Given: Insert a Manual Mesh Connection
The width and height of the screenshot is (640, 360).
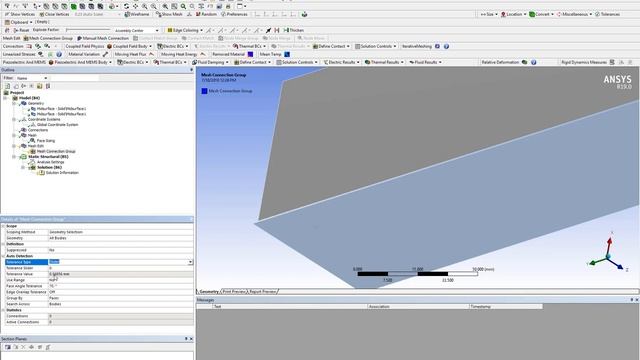Looking at the screenshot, I should click(x=103, y=38).
